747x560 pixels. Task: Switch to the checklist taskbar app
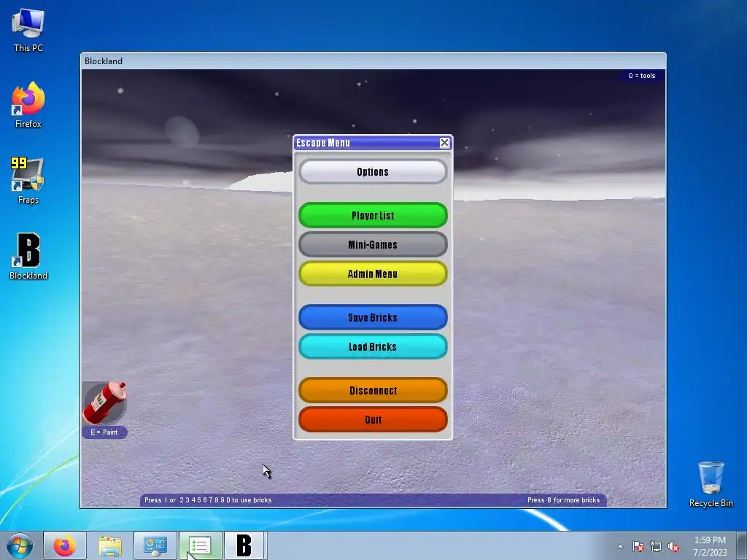[x=200, y=545]
